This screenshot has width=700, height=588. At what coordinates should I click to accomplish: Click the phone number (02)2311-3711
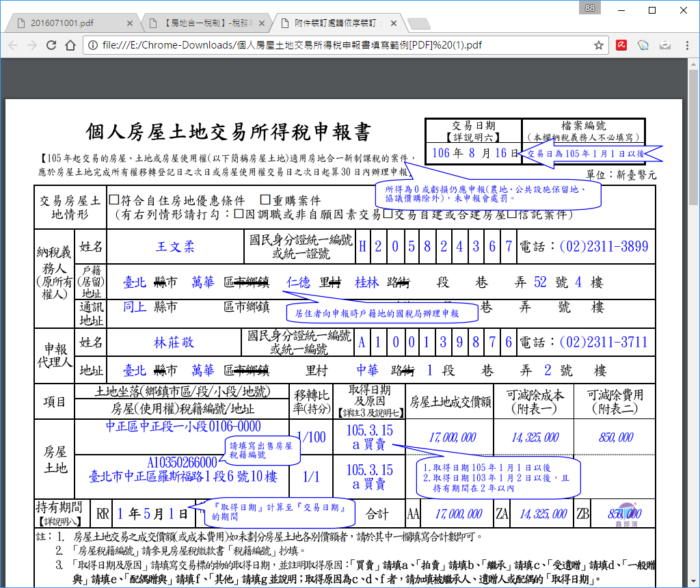click(x=604, y=342)
